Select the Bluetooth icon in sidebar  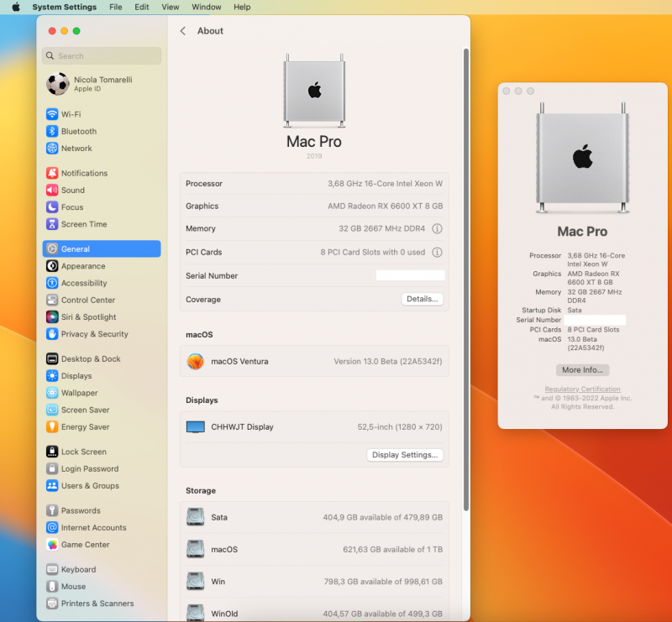[52, 132]
